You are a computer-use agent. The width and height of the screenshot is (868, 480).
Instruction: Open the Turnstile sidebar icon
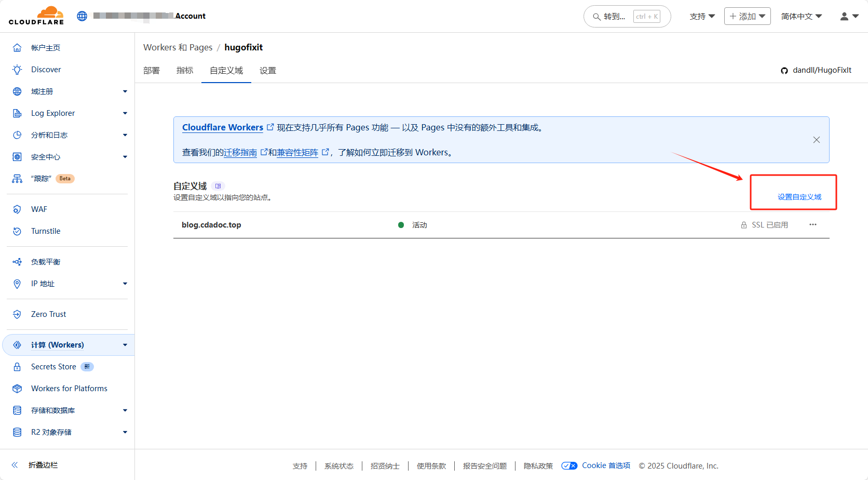[x=17, y=231]
